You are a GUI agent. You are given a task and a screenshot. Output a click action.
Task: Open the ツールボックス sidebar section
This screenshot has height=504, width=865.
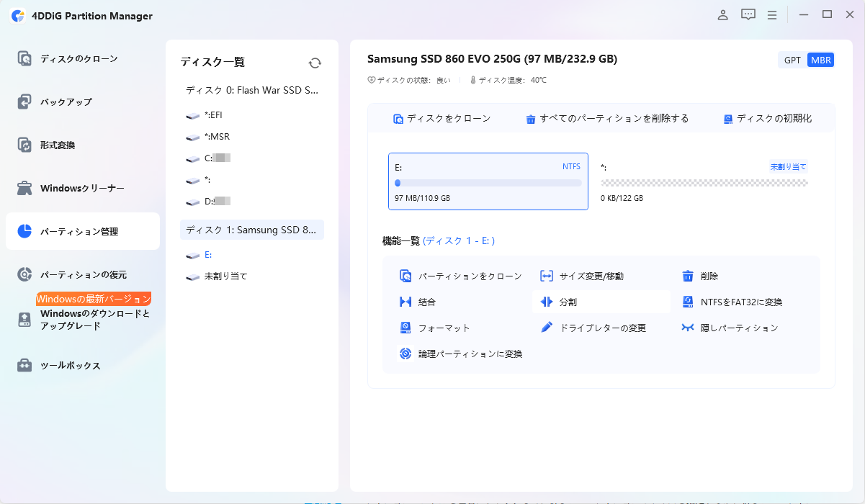pos(82,365)
